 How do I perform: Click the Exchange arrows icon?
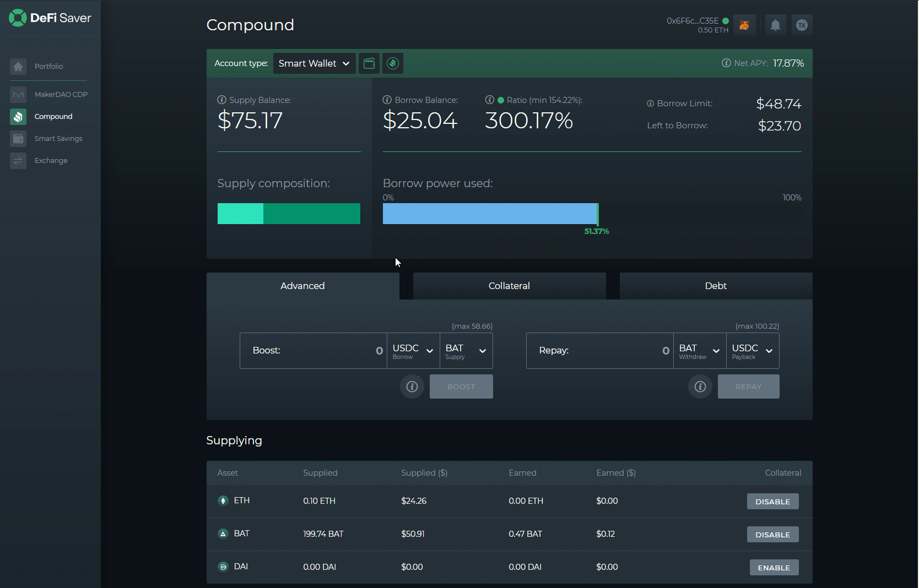[x=18, y=161]
